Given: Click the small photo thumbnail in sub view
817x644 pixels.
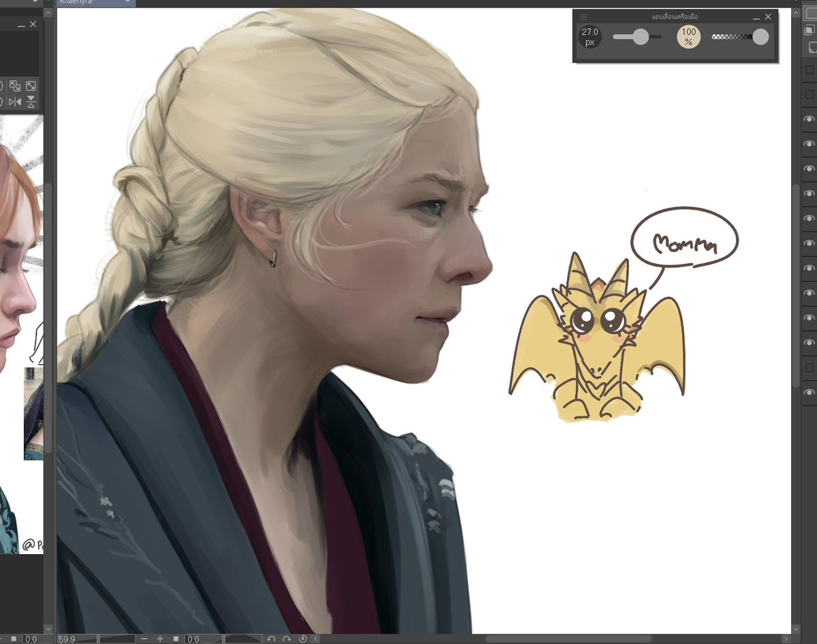Looking at the screenshot, I should tap(34, 413).
